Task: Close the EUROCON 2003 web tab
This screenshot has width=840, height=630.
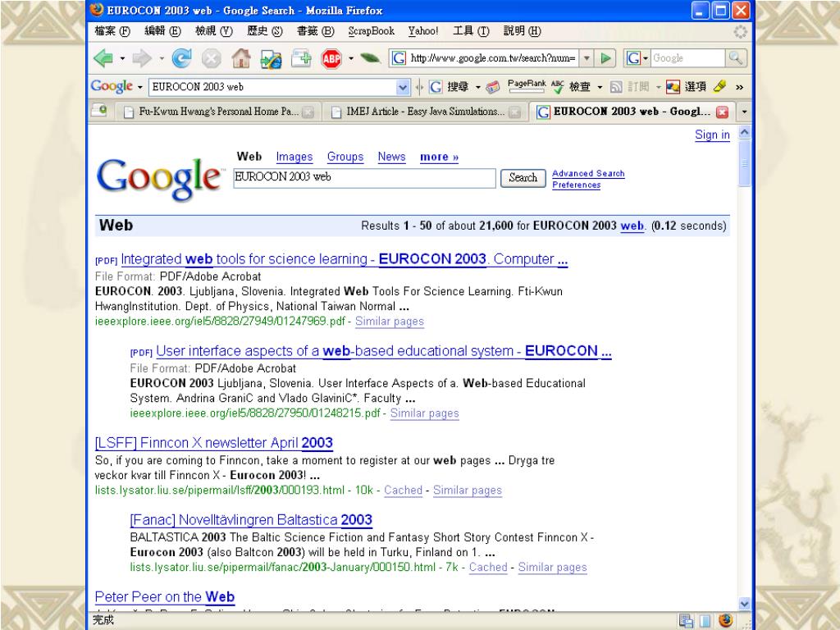Action: [722, 112]
